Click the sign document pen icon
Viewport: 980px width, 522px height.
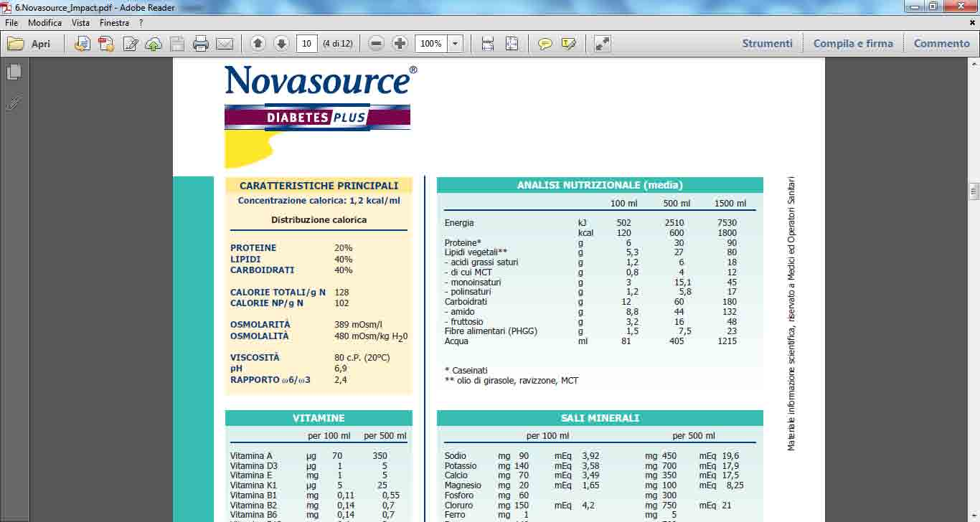point(130,44)
